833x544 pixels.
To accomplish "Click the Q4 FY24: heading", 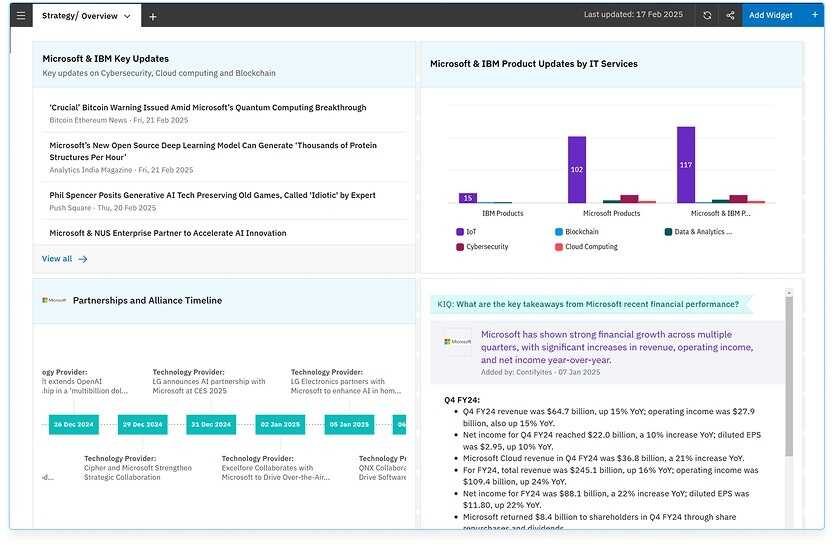I will click(462, 400).
